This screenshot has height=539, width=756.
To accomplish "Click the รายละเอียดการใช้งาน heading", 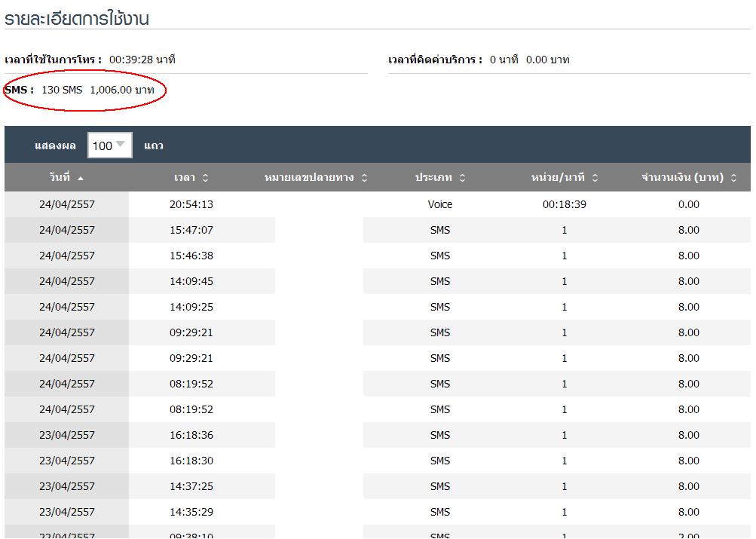I will point(77,18).
